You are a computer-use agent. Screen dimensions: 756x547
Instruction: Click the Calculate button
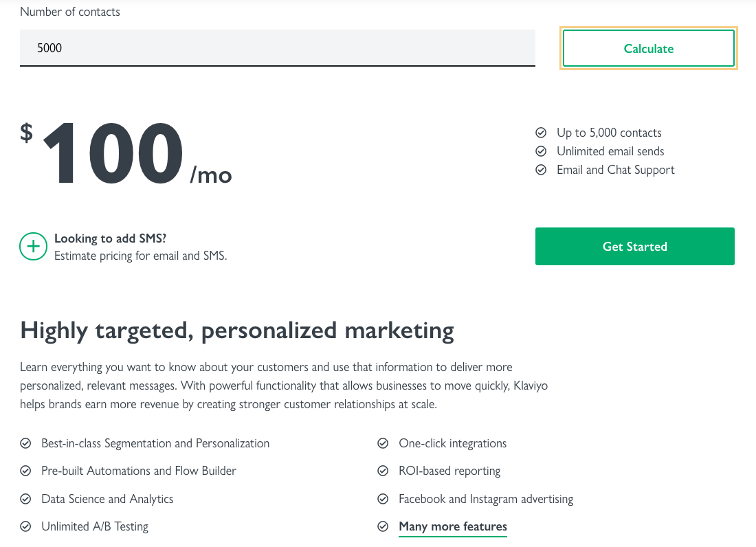648,49
